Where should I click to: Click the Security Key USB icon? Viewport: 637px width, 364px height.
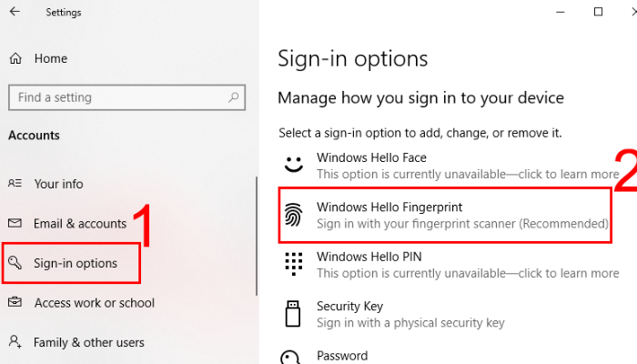click(292, 314)
